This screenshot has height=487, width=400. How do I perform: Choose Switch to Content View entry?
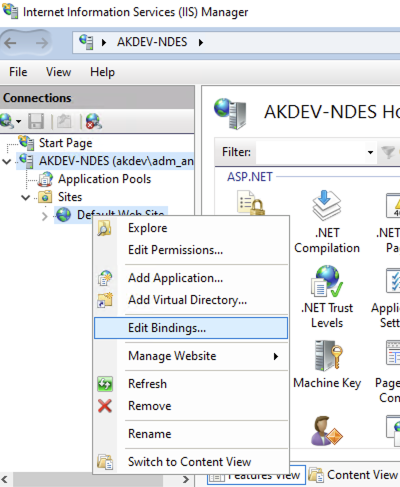[x=191, y=462]
